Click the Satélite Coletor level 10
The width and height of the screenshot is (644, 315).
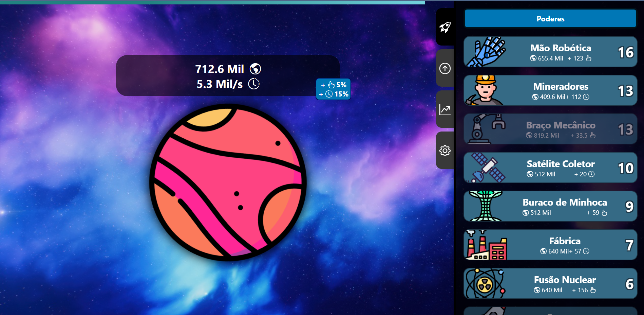point(626,169)
